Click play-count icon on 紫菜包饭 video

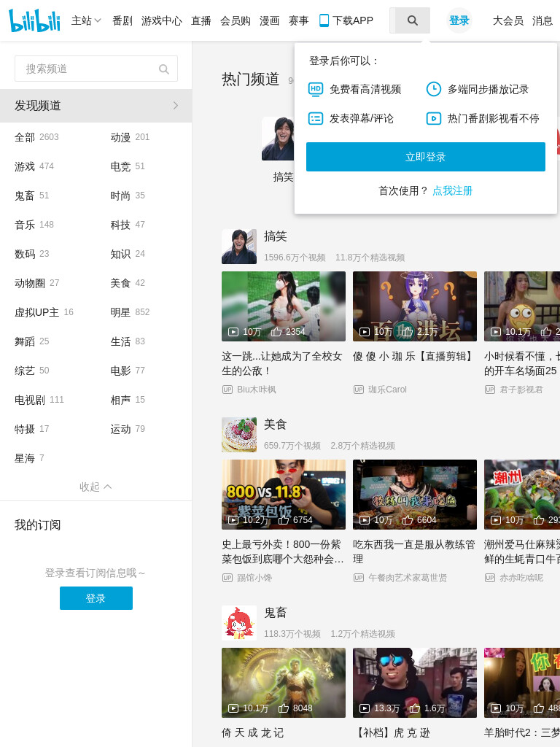pos(233,520)
